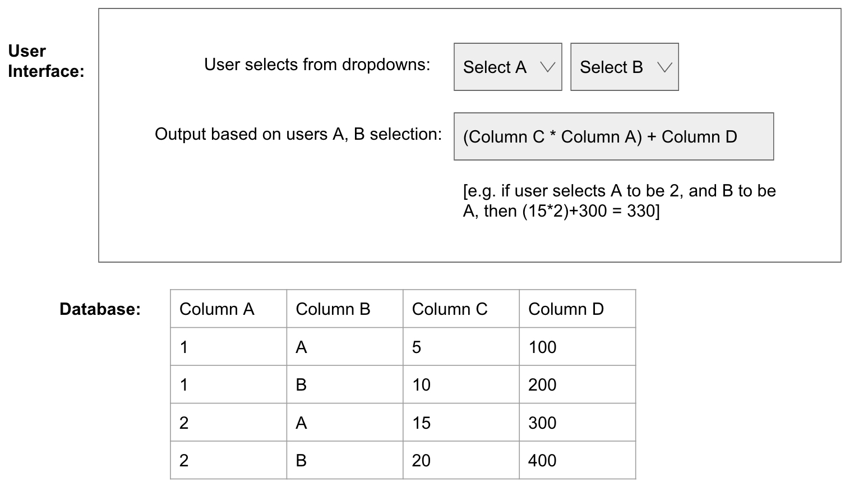Open the Select B dropdown

(x=624, y=67)
